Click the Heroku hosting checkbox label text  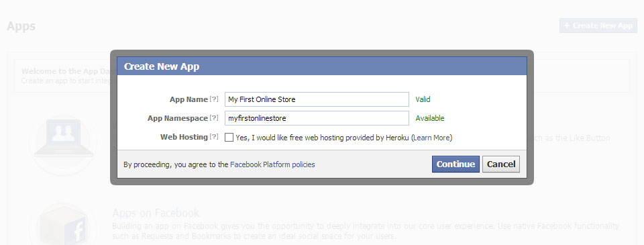pyautogui.click(x=343, y=138)
